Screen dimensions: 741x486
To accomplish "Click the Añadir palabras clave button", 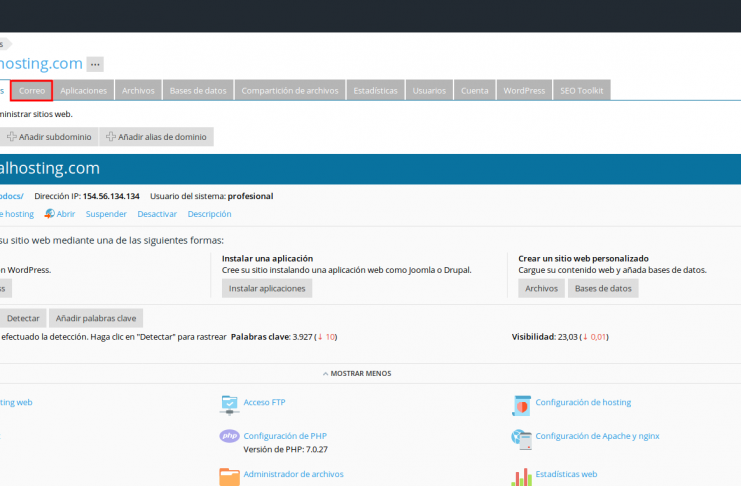I will [96, 318].
